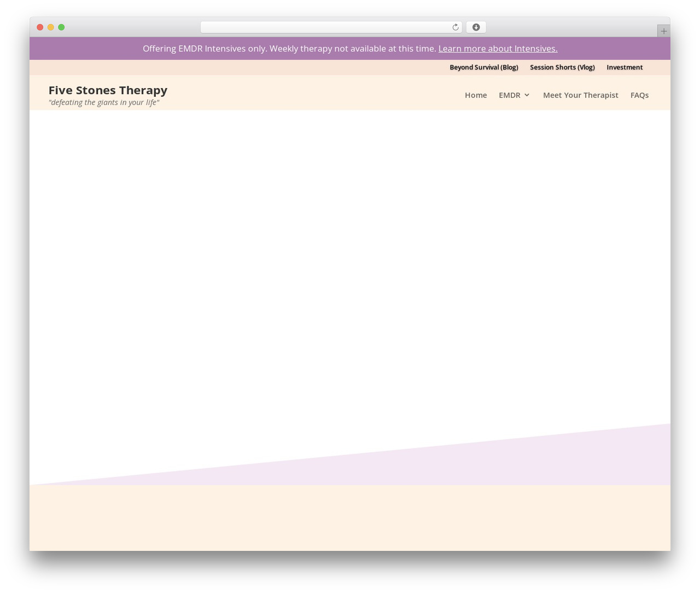Open Learn more about Intensives link
Screen dimensions: 700x593
(x=498, y=49)
